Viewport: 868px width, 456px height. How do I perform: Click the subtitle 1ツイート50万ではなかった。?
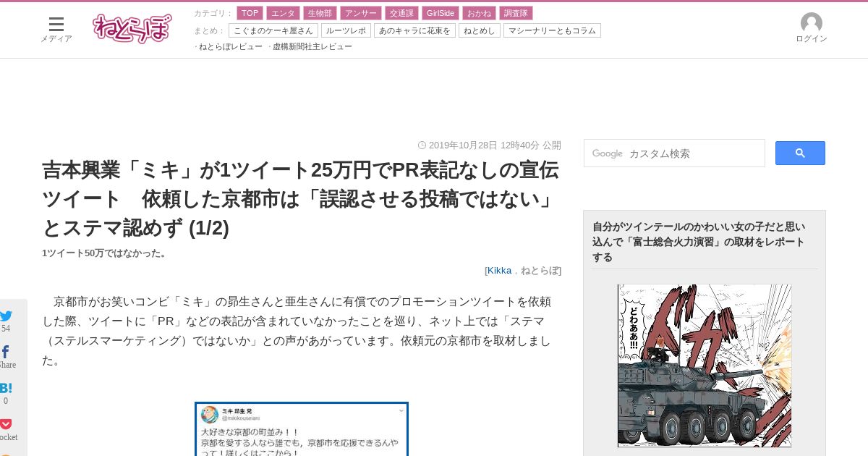(106, 253)
